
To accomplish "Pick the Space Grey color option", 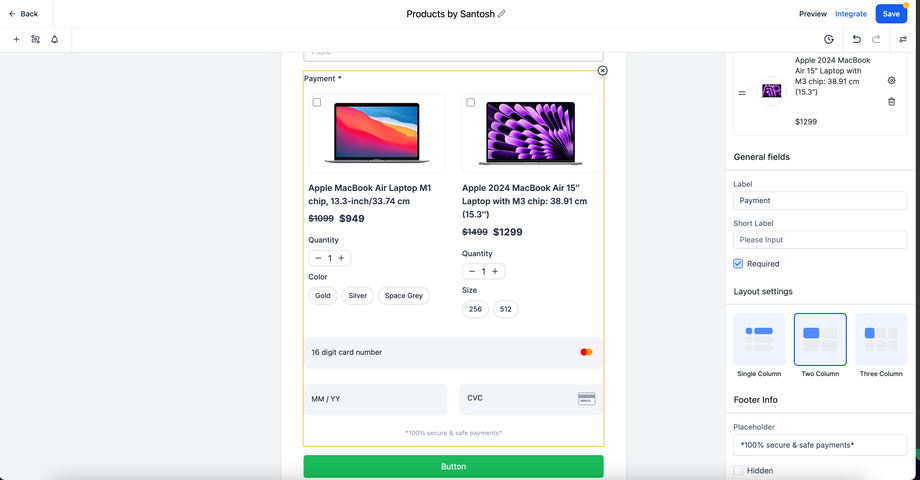I will pyautogui.click(x=404, y=296).
